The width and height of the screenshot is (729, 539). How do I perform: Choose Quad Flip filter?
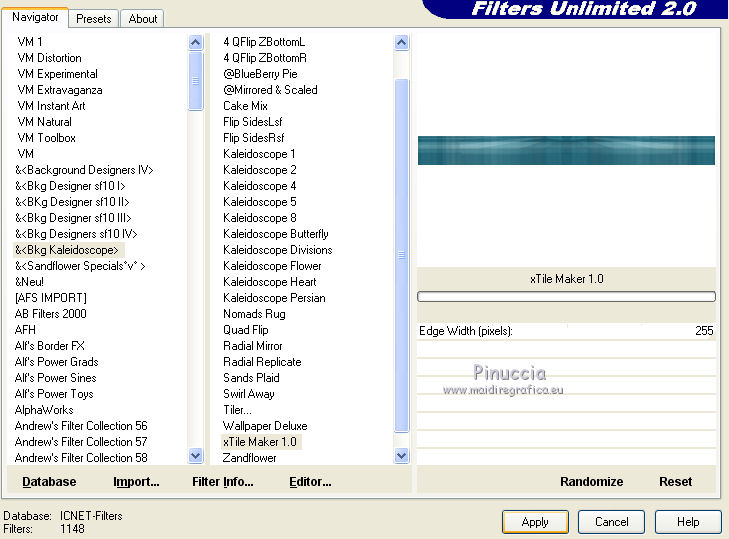(245, 330)
